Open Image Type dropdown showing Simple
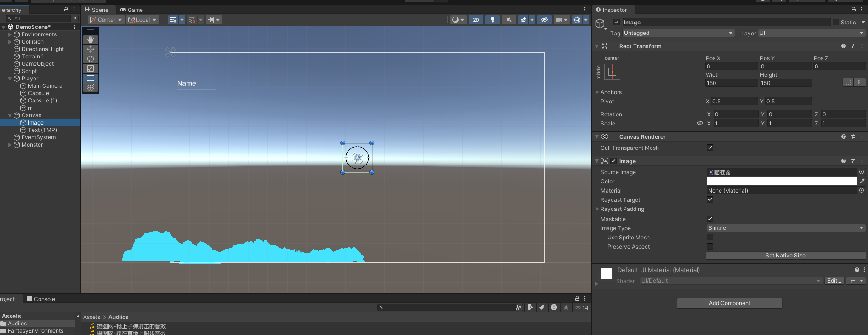868x335 pixels. pos(786,228)
